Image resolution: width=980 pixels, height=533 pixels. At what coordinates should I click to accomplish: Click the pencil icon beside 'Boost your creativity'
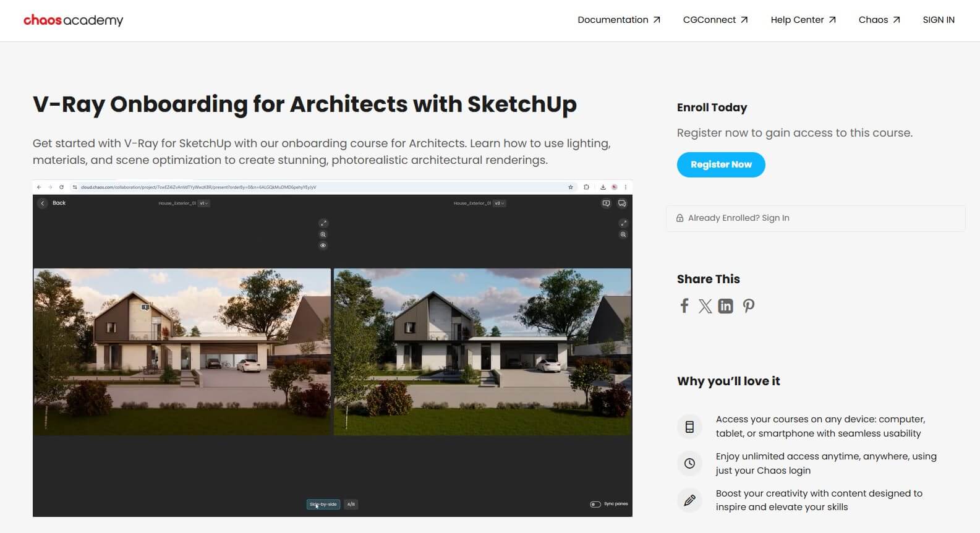click(x=689, y=500)
